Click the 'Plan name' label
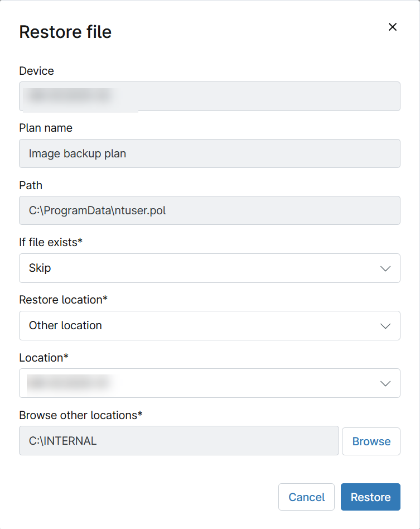This screenshot has height=529, width=420. tap(46, 128)
